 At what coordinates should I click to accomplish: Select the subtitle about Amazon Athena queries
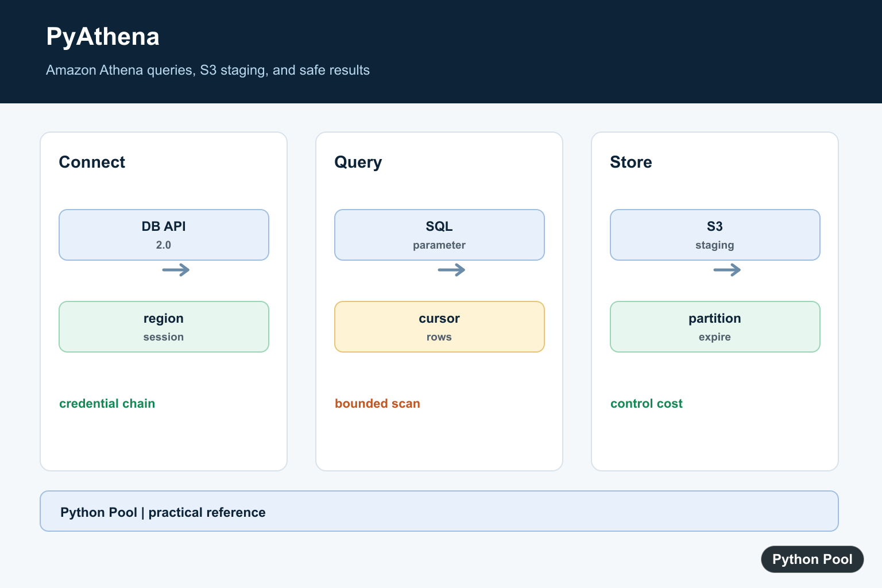pyautogui.click(x=208, y=70)
